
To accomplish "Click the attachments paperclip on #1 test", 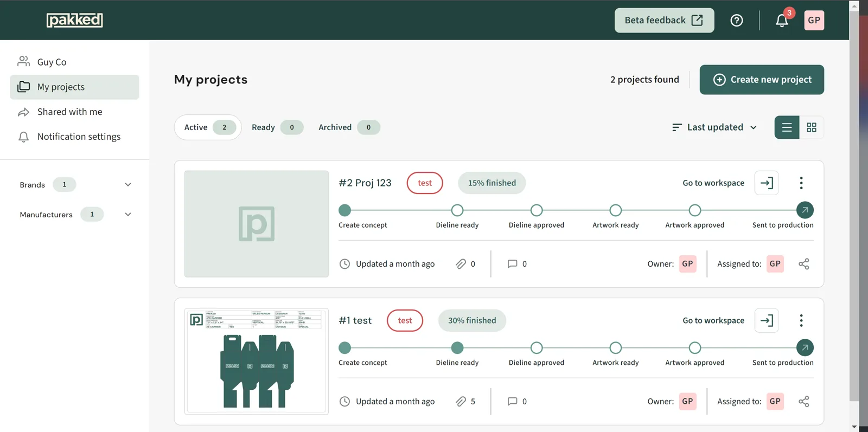I will coord(461,402).
